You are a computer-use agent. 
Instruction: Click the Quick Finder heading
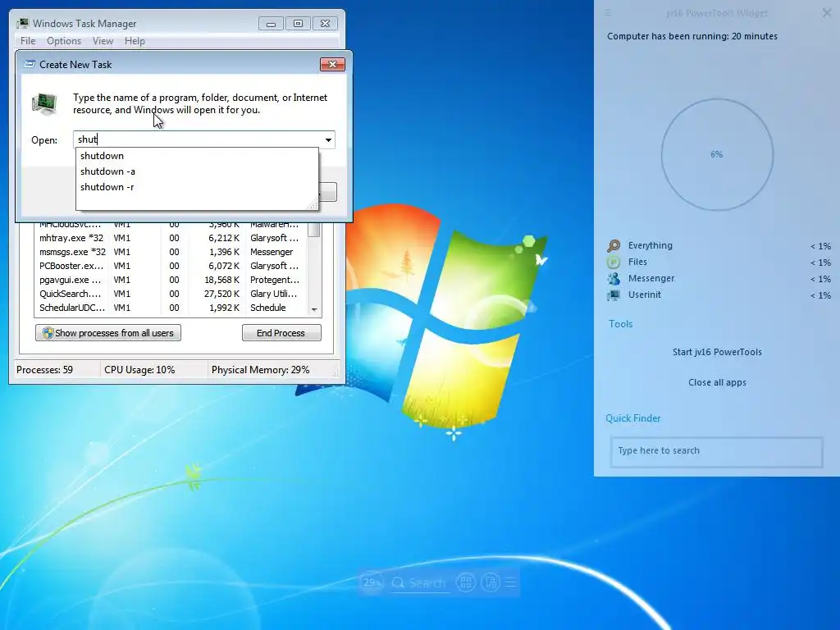(632, 418)
